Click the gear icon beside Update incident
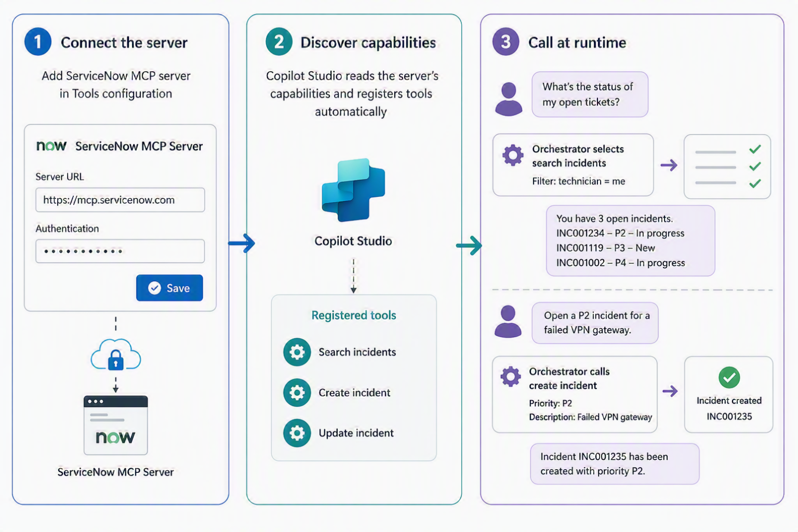This screenshot has width=798, height=532. [297, 433]
